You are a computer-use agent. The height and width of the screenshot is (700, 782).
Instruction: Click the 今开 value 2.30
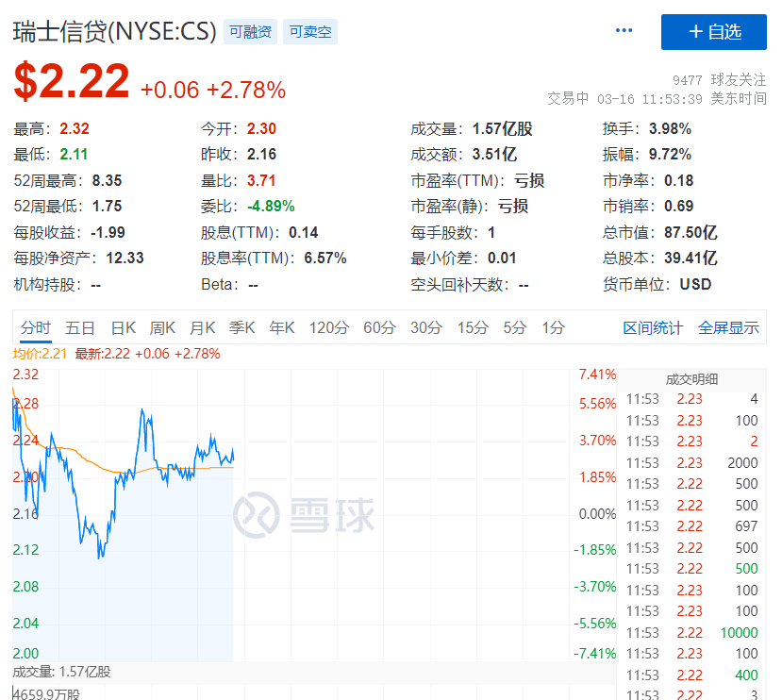click(261, 129)
